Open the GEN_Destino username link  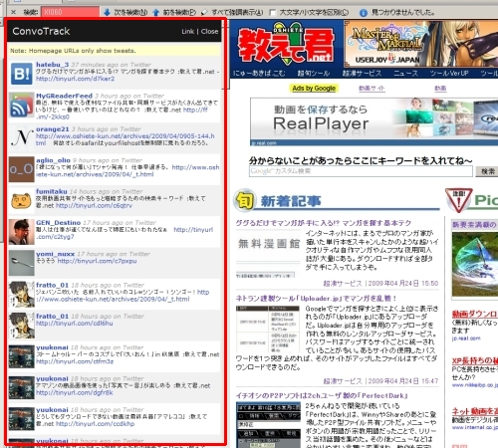click(x=59, y=223)
